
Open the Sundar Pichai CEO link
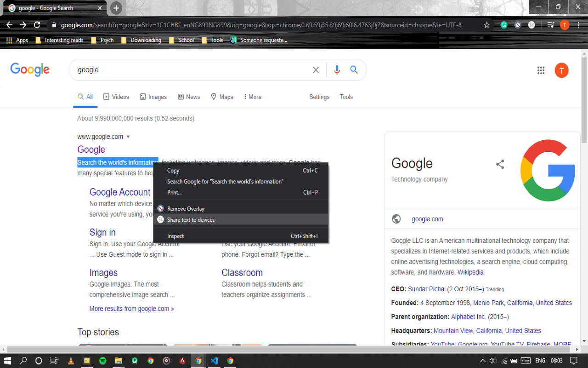point(427,289)
